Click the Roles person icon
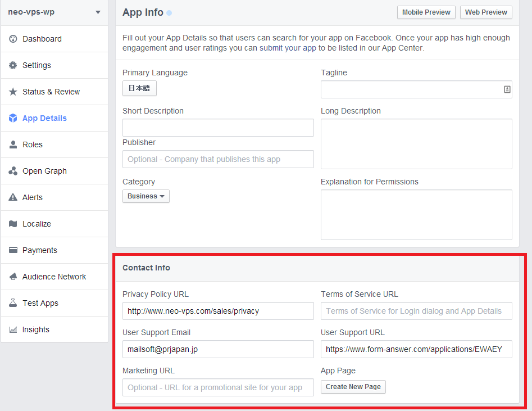 point(13,144)
